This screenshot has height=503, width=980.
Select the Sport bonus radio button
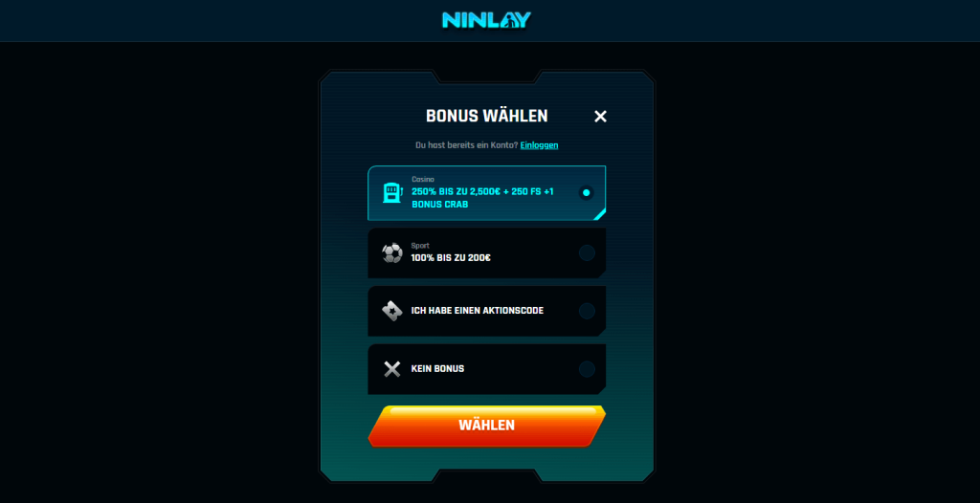(x=587, y=252)
